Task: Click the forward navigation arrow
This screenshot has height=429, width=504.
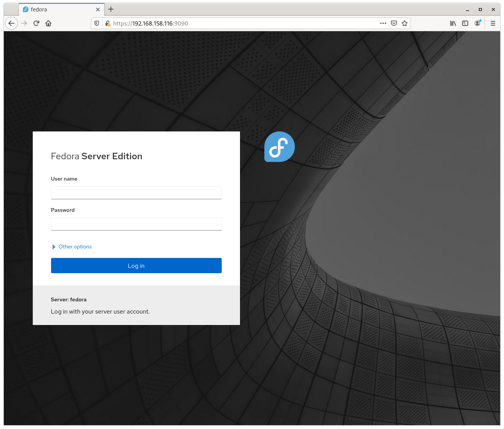Action: pos(24,23)
